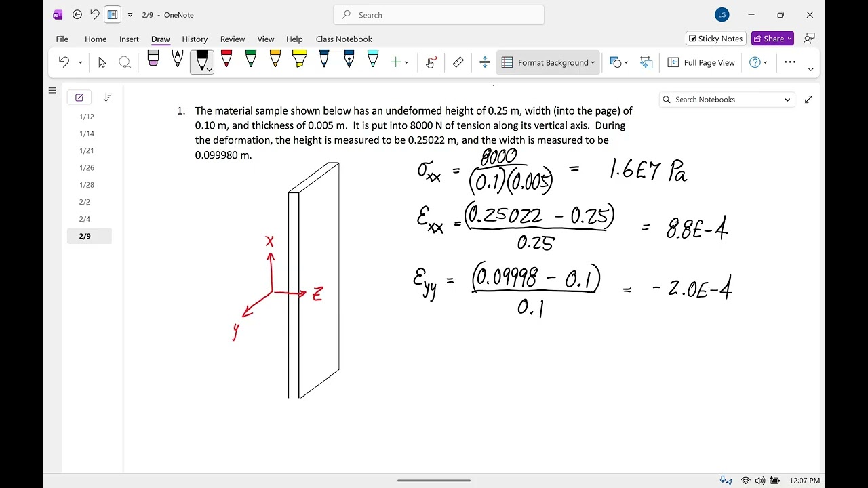The height and width of the screenshot is (488, 868).
Task: Click the Back arrow in title bar
Action: click(77, 14)
